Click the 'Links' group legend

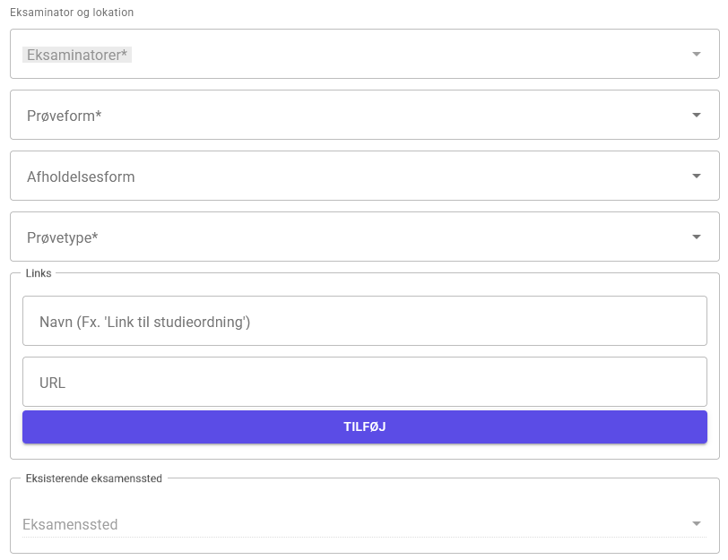point(39,273)
